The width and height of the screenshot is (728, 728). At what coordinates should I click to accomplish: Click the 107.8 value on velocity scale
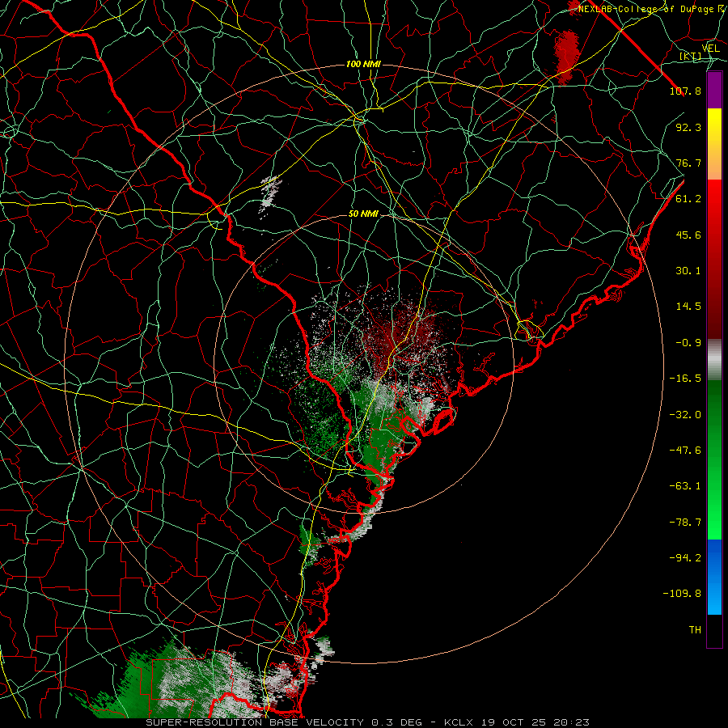pyautogui.click(x=685, y=91)
